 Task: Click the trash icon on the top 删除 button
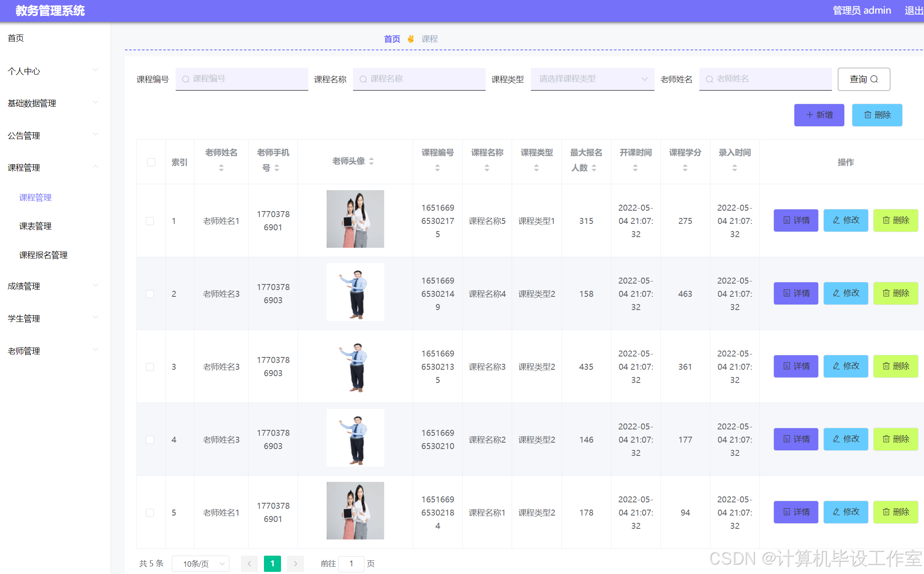pos(867,115)
